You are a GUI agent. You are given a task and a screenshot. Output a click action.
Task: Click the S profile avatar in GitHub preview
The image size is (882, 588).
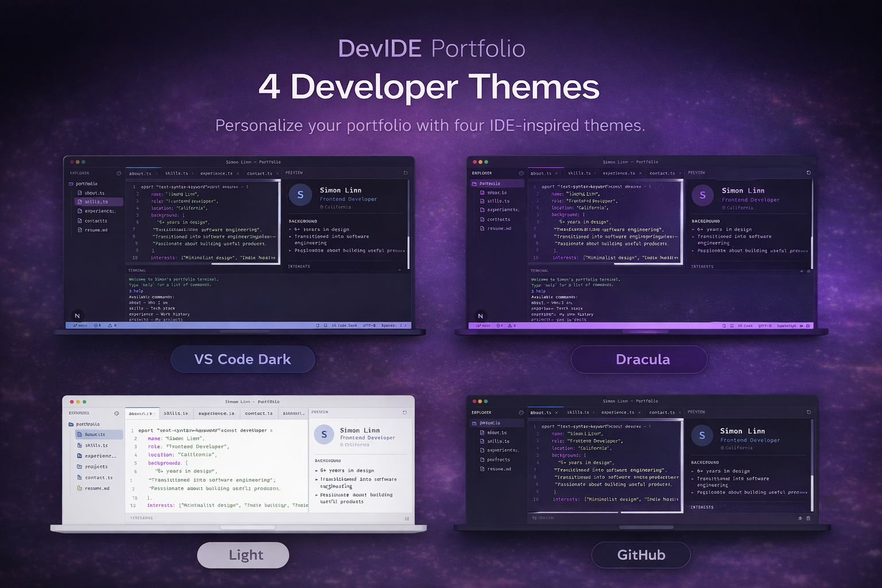tap(702, 436)
